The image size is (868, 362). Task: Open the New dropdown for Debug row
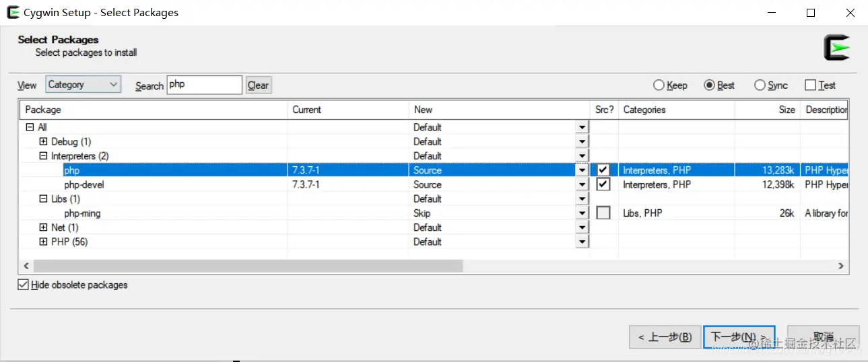pyautogui.click(x=582, y=141)
